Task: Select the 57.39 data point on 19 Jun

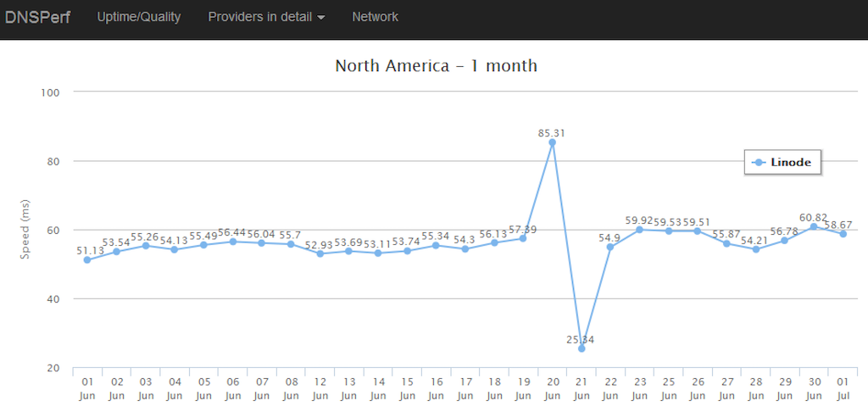Action: (x=522, y=238)
